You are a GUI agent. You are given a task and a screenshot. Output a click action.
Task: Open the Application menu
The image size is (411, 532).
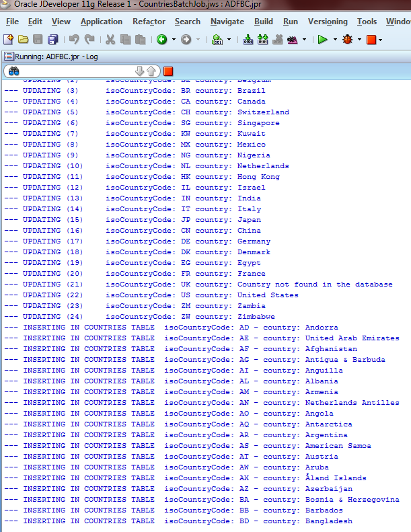[101, 22]
